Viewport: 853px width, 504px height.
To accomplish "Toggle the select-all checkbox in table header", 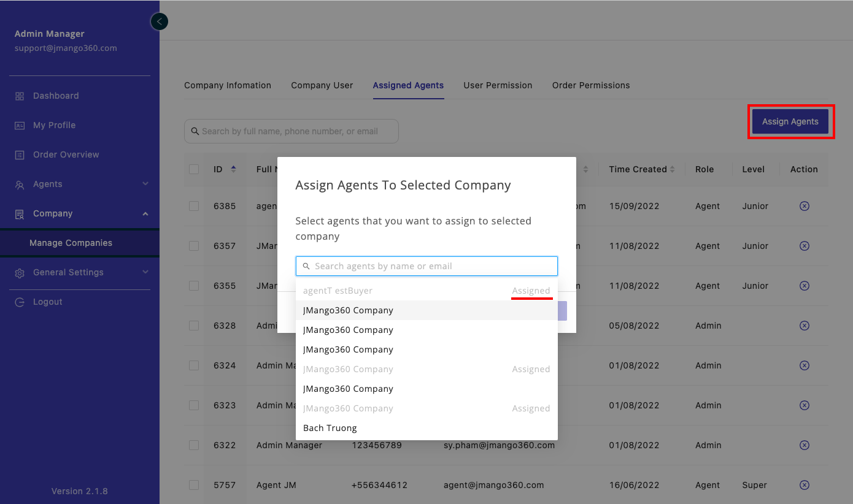I will (x=194, y=169).
